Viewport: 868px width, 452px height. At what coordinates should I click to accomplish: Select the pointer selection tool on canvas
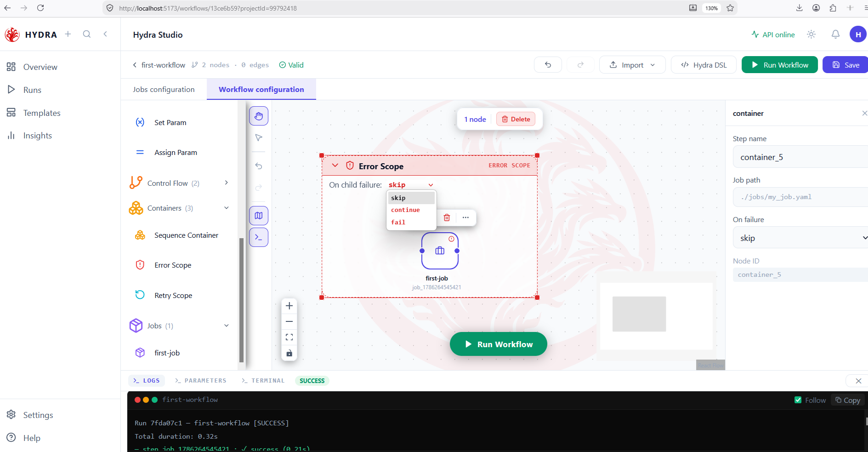tap(259, 137)
